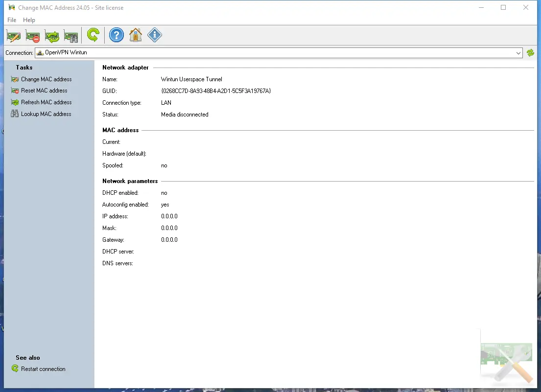Click the Reset MAC address toolbar icon
Image resolution: width=541 pixels, height=392 pixels.
33,36
